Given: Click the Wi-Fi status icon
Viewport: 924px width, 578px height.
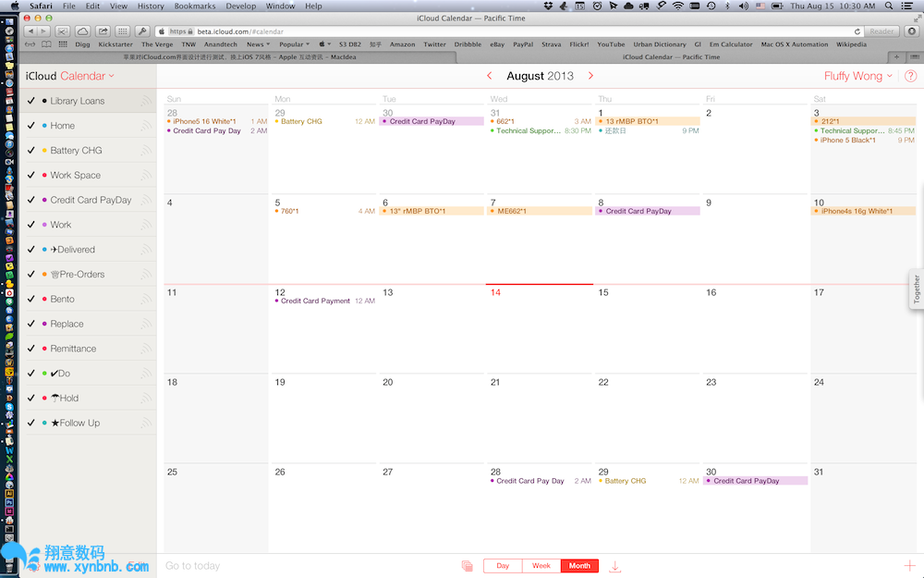Looking at the screenshot, I should pyautogui.click(x=678, y=6).
